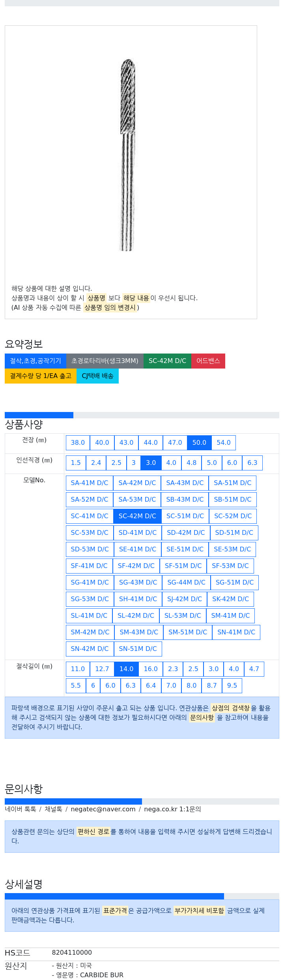Click the yellow 결제수량 당 1/EA 출고 badge
The height and width of the screenshot is (980, 284).
(41, 376)
